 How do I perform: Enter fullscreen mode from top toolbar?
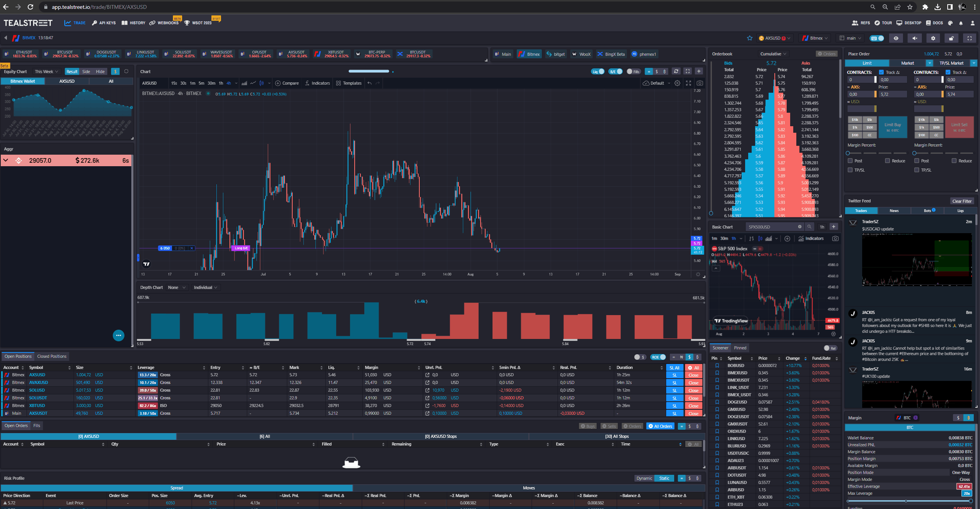(x=970, y=38)
